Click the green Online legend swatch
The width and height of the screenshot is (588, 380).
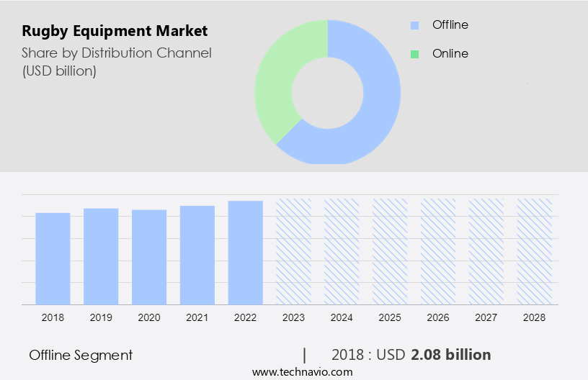click(x=414, y=54)
